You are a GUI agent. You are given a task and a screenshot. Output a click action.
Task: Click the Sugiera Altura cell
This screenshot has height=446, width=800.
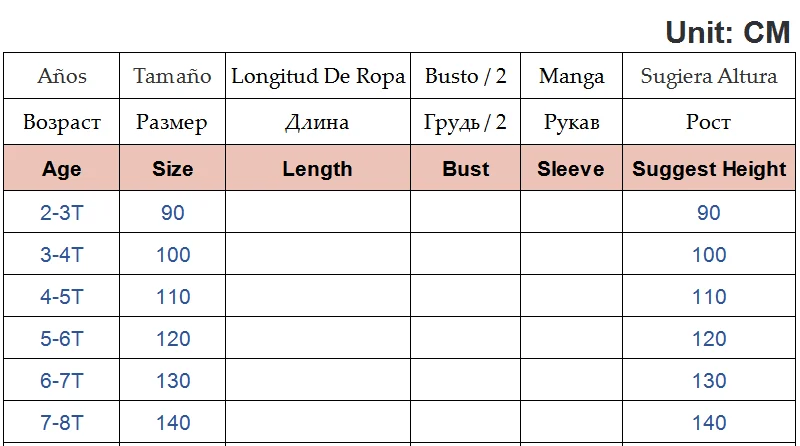point(709,76)
